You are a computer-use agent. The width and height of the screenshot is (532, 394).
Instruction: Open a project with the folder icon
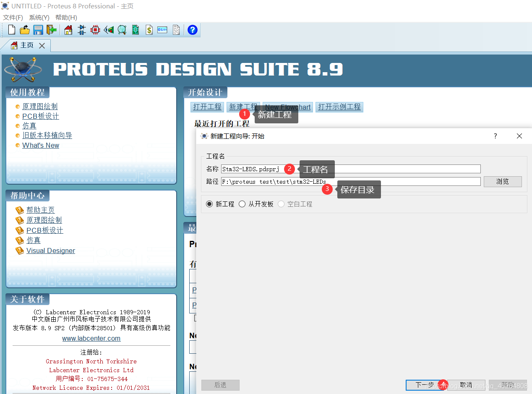(x=25, y=30)
